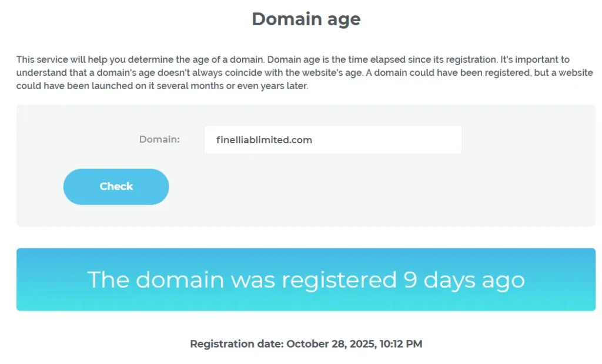Click "9 days ago" in the banner

tap(464, 280)
